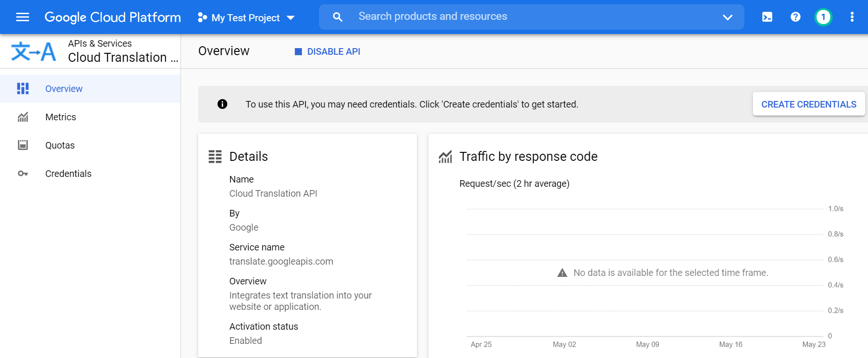
Task: Focus the Search products and resources field
Action: 532,17
